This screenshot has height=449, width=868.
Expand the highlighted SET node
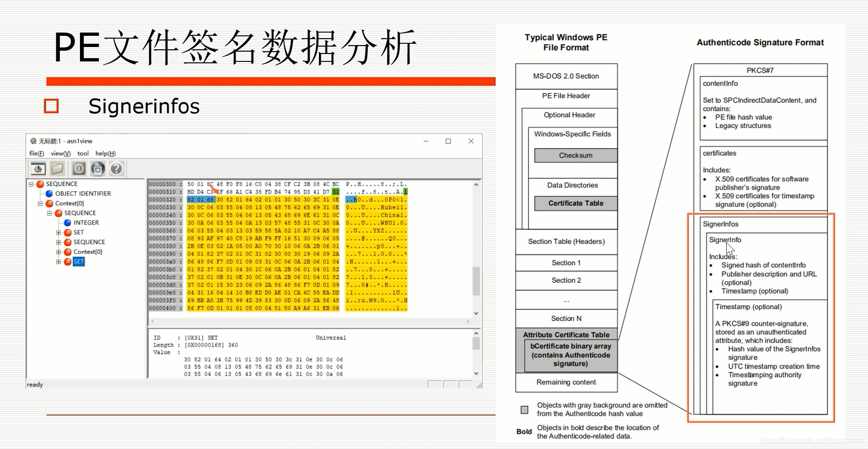pos(59,261)
